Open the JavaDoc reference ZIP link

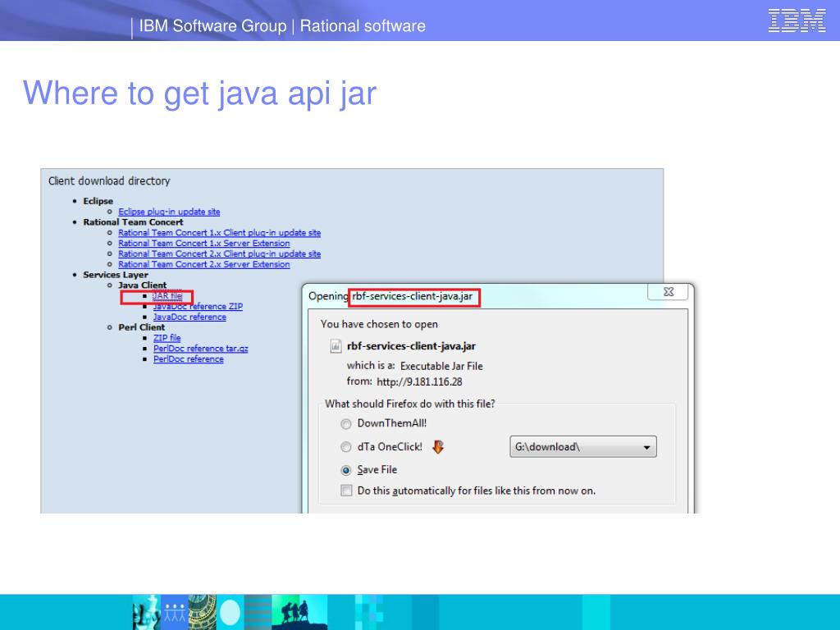click(x=198, y=307)
